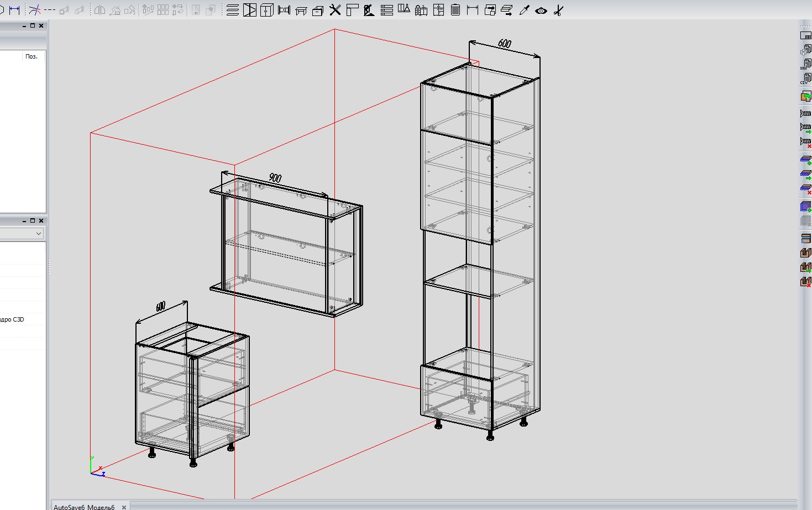Click the purple square add-face icon

click(x=806, y=207)
